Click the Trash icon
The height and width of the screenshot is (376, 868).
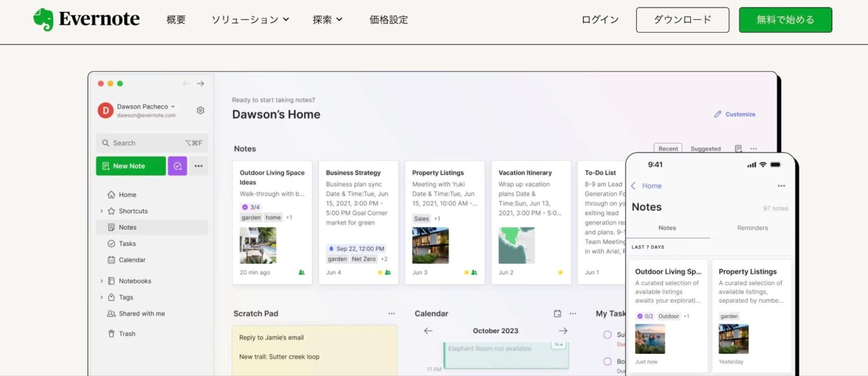[x=111, y=334]
